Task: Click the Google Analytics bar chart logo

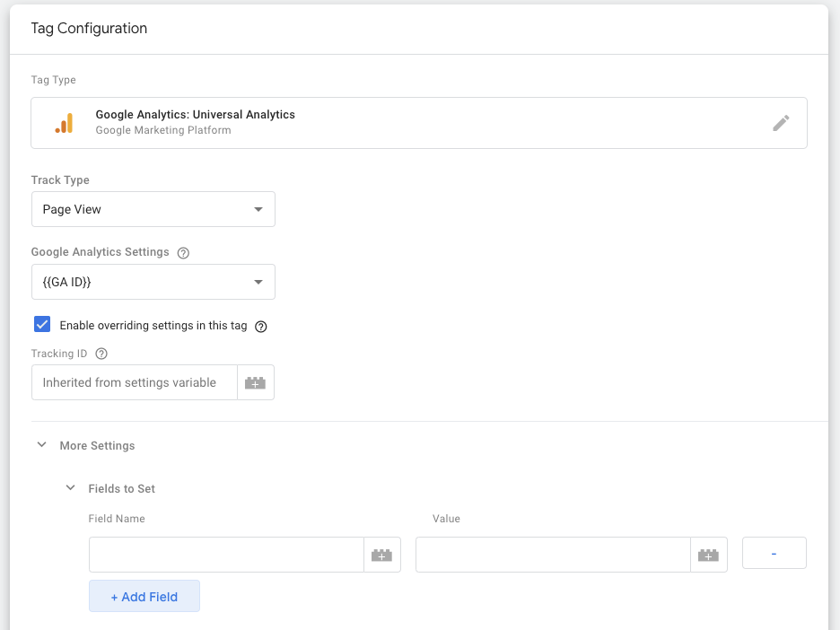Action: pyautogui.click(x=65, y=123)
